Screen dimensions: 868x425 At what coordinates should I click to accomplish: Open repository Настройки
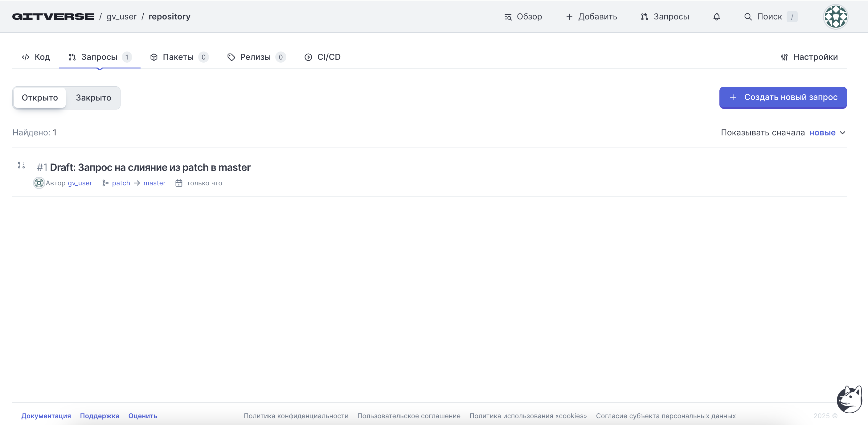[x=809, y=57]
